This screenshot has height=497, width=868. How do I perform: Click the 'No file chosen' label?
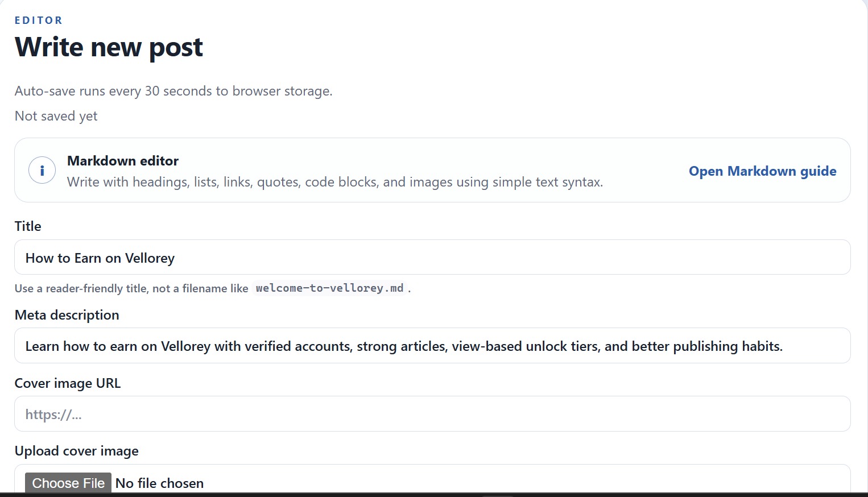[159, 483]
